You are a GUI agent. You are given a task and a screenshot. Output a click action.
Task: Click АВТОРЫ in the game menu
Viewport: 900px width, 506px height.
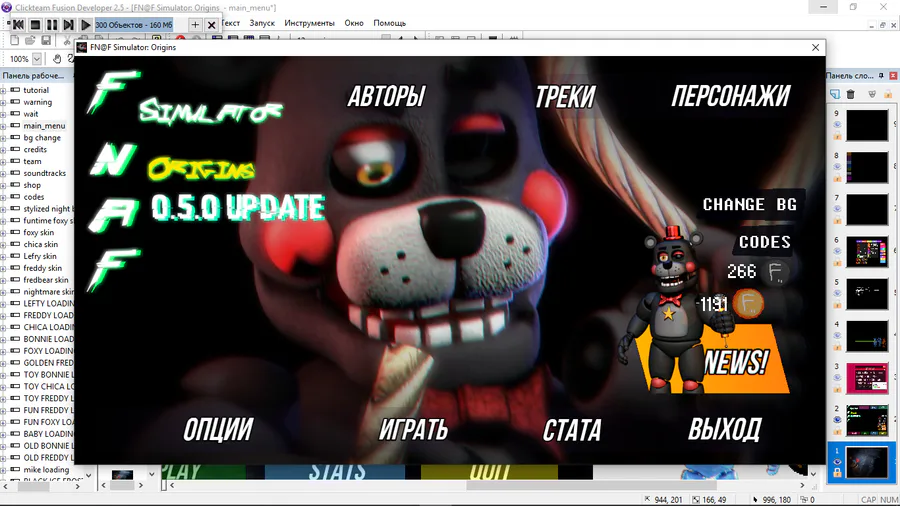click(386, 96)
